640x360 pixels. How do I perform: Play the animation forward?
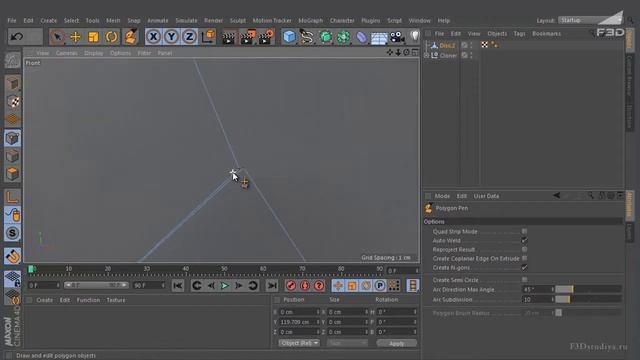pyautogui.click(x=224, y=285)
